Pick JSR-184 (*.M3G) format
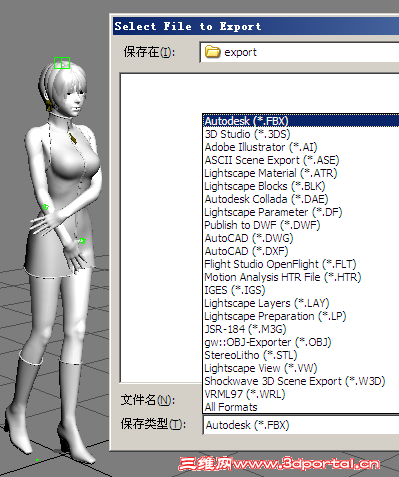399x477 pixels. click(301, 329)
